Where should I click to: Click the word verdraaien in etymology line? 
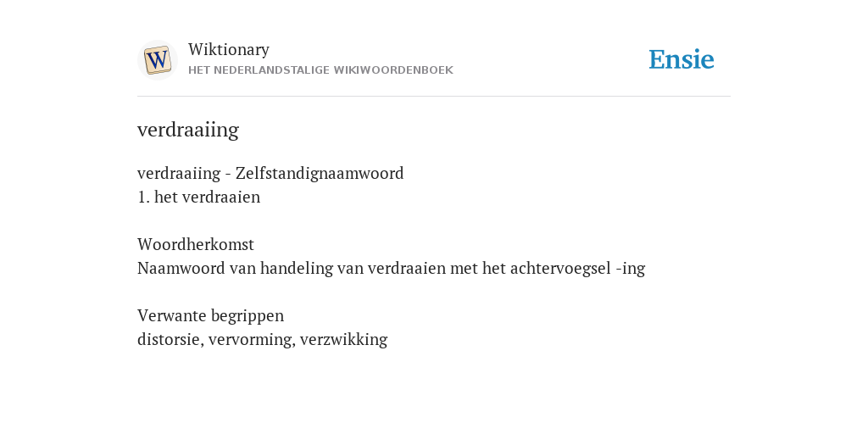(x=406, y=269)
